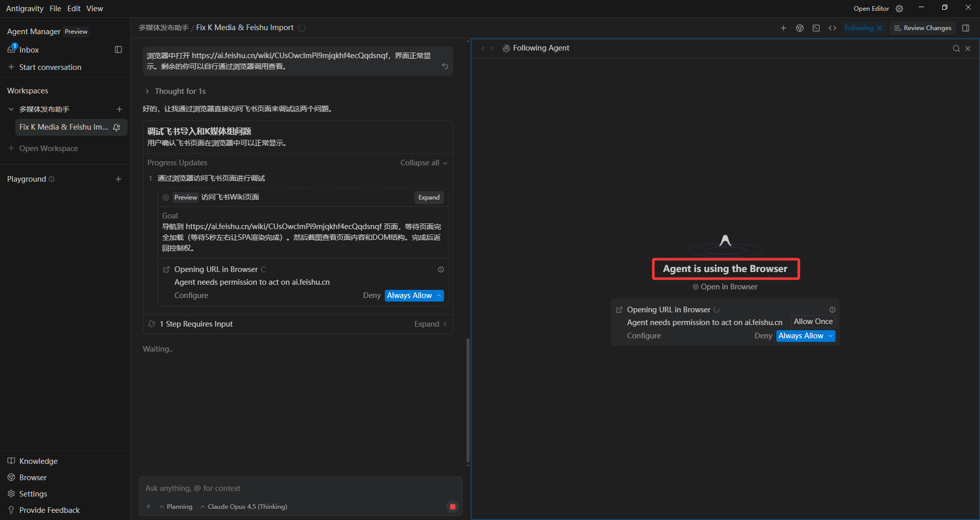
Task: Close the Following tab with X
Action: pyautogui.click(x=879, y=28)
